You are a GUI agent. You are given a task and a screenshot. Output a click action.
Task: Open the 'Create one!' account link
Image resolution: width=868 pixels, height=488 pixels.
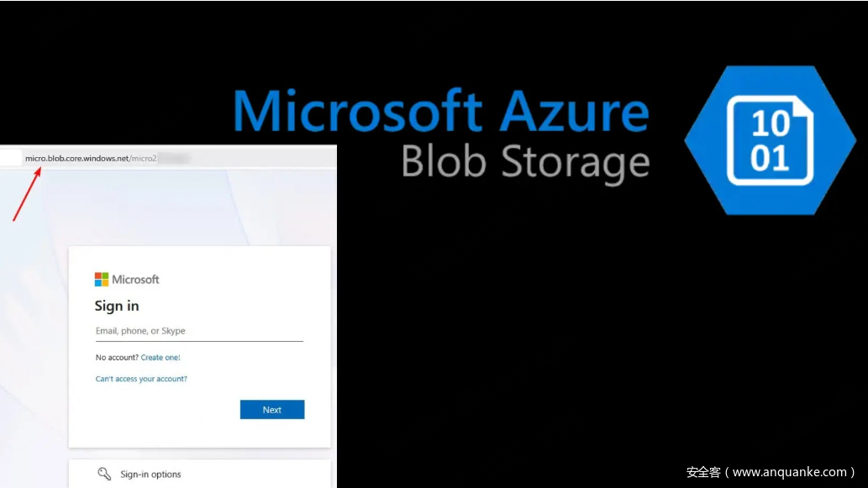tap(160, 358)
